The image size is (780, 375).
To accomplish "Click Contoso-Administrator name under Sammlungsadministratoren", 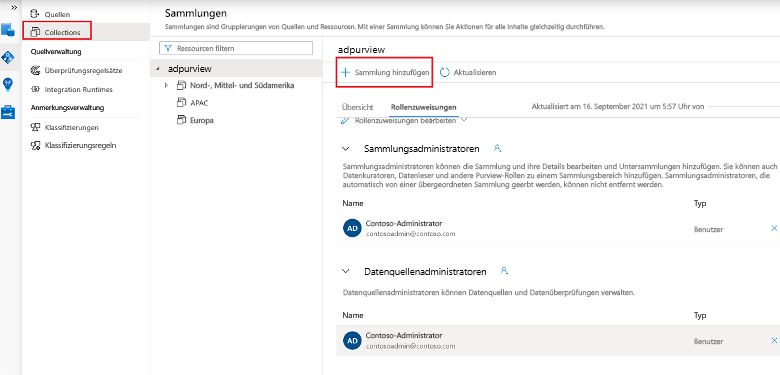I will [403, 223].
